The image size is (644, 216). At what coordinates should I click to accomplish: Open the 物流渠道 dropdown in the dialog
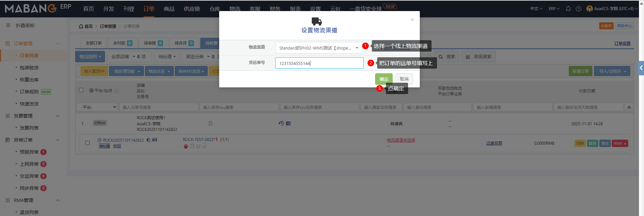pyautogui.click(x=319, y=48)
